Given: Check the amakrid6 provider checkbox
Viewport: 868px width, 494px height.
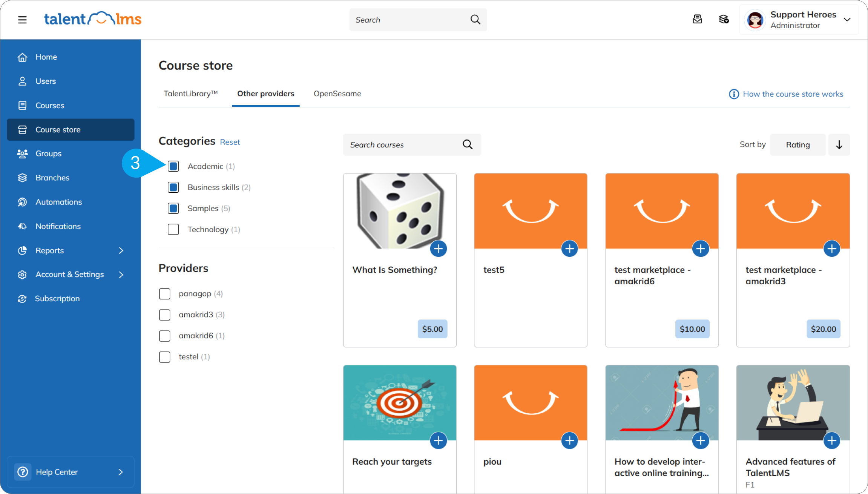Looking at the screenshot, I should (x=165, y=336).
